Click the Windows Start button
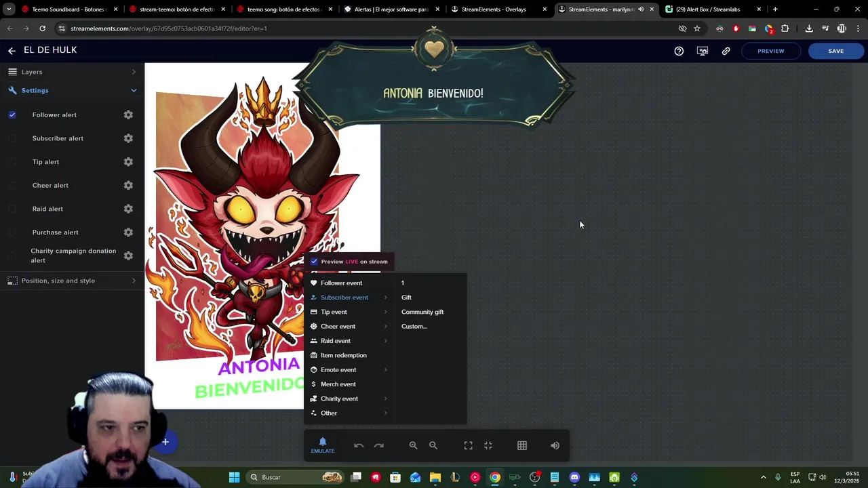 coord(234,477)
